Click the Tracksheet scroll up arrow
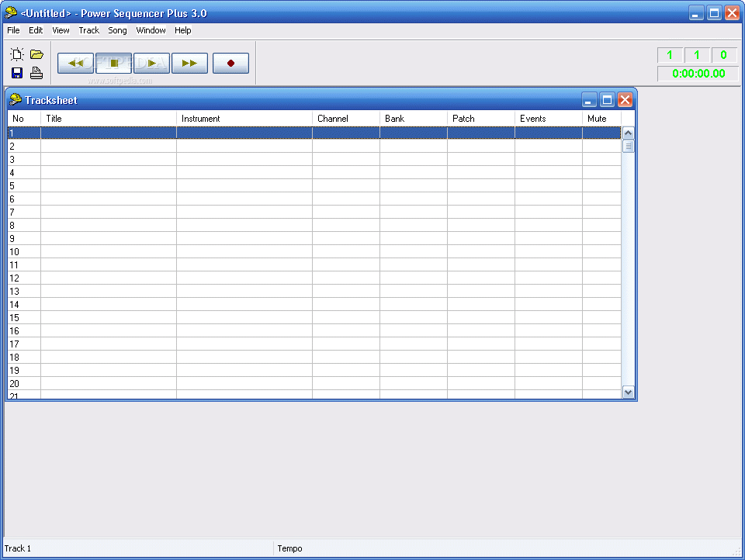Screen dimensions: 745x560 628,133
